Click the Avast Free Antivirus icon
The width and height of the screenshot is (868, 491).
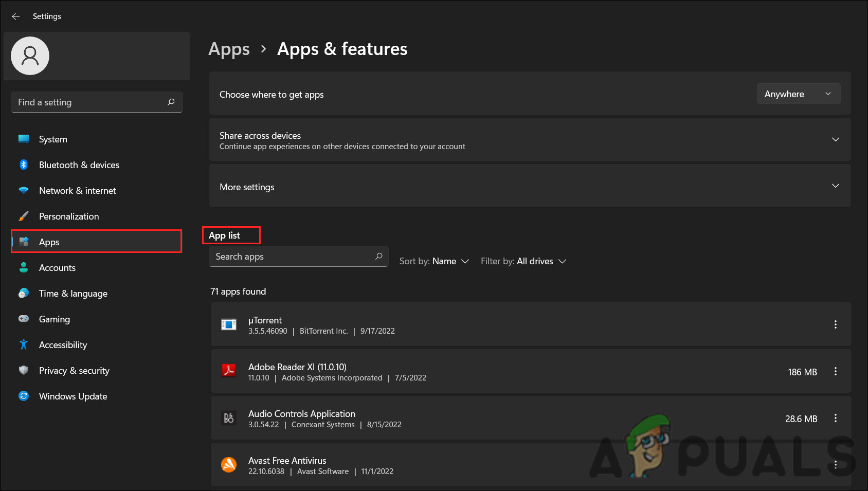pyautogui.click(x=229, y=465)
